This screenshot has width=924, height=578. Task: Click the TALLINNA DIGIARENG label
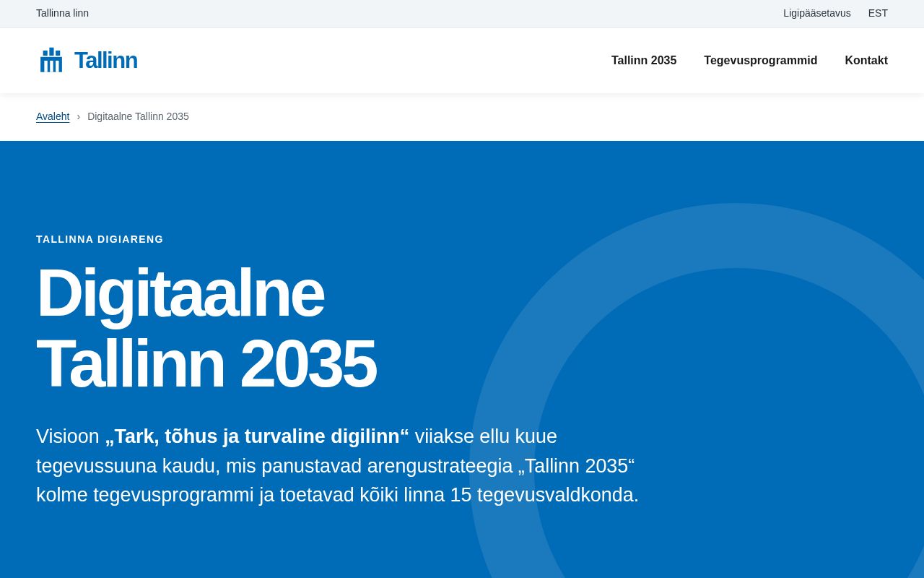100,239
